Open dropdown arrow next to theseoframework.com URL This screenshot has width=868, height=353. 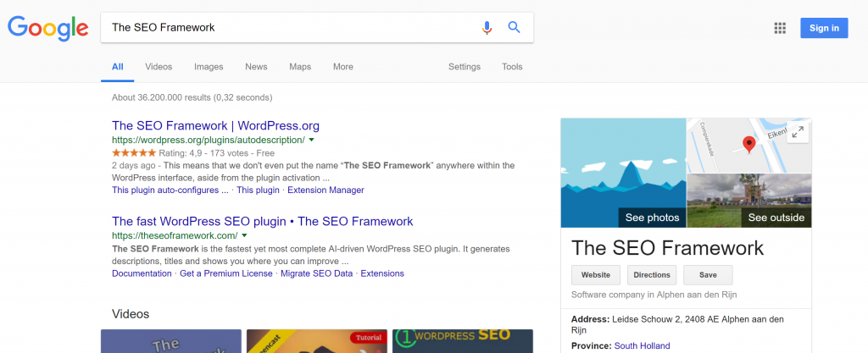tap(245, 235)
